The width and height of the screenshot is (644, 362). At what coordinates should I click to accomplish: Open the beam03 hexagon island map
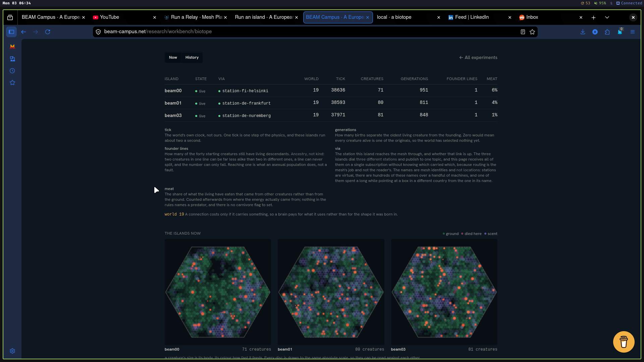[x=444, y=292]
